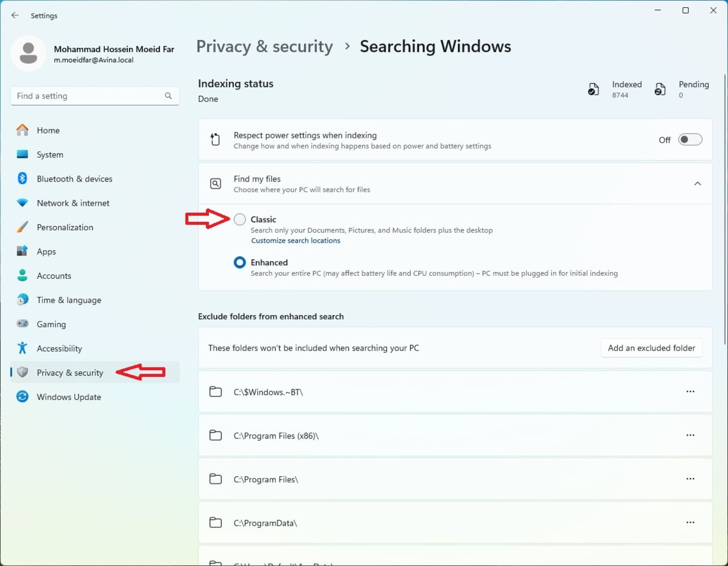This screenshot has width=728, height=566.
Task: Click the Accounts person icon
Action: click(22, 275)
